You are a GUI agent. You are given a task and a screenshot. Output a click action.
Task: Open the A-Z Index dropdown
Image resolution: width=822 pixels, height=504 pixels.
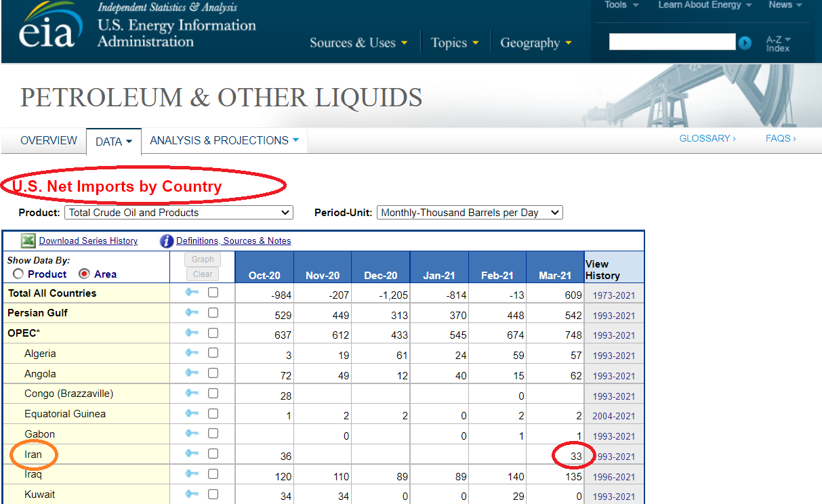779,44
